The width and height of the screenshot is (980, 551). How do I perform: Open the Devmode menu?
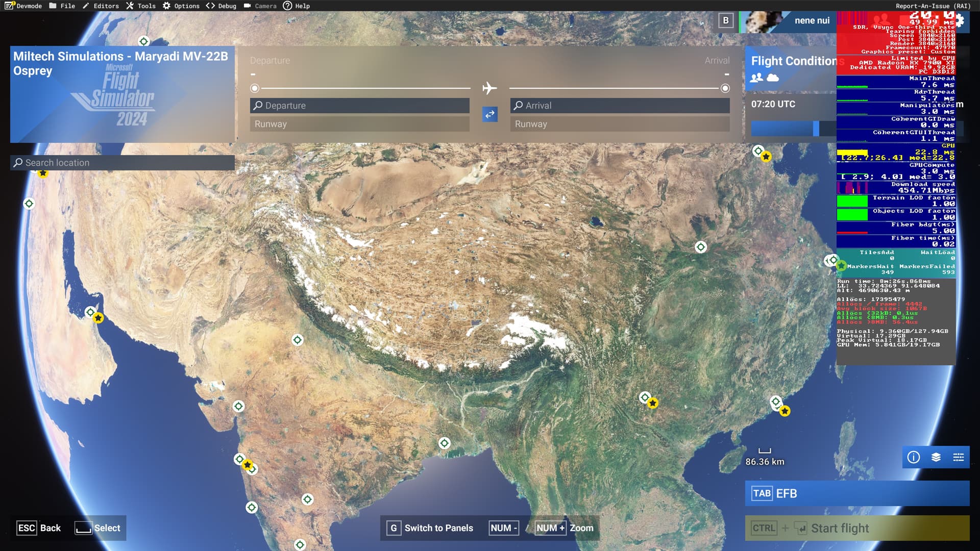click(23, 6)
